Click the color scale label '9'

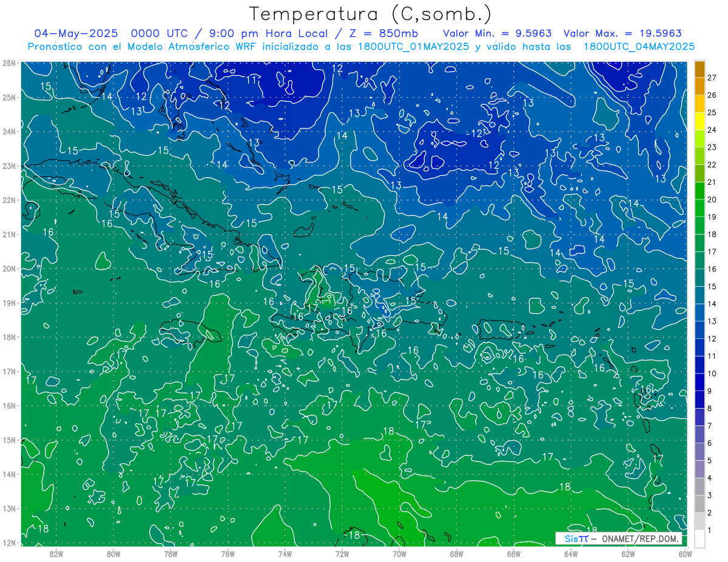pos(710,391)
